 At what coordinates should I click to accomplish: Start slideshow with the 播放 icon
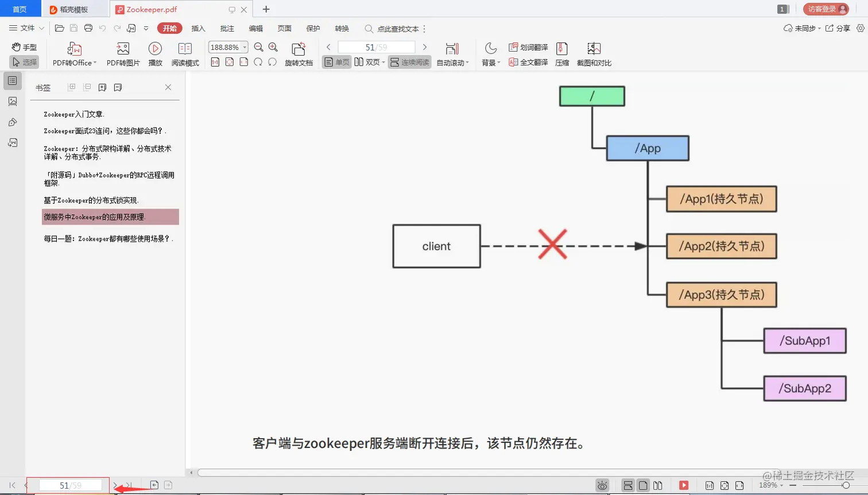point(154,54)
